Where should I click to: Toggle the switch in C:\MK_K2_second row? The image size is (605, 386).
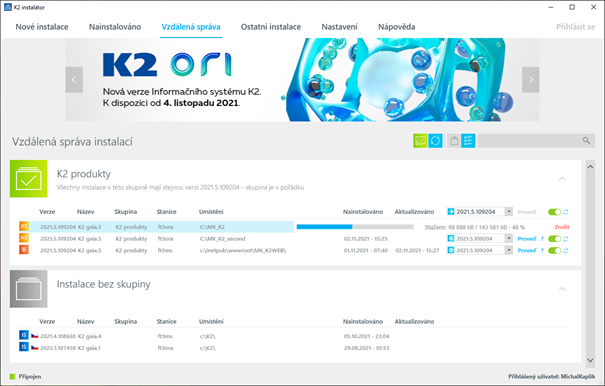[x=554, y=239]
